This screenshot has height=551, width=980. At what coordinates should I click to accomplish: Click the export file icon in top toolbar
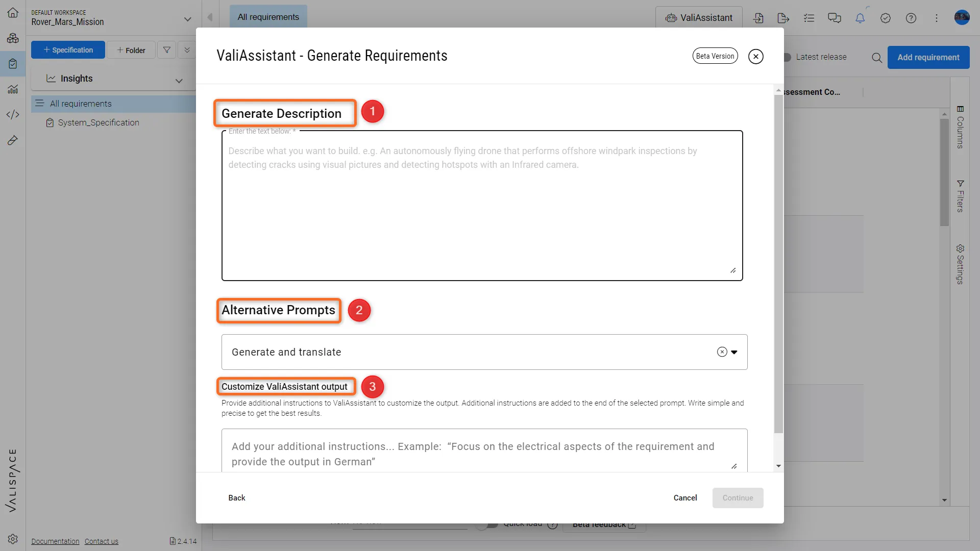(783, 18)
